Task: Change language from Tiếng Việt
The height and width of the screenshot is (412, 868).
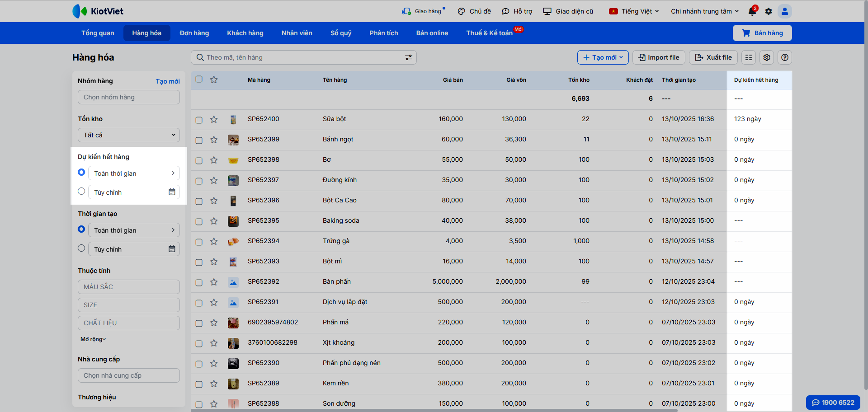Action: 634,11
